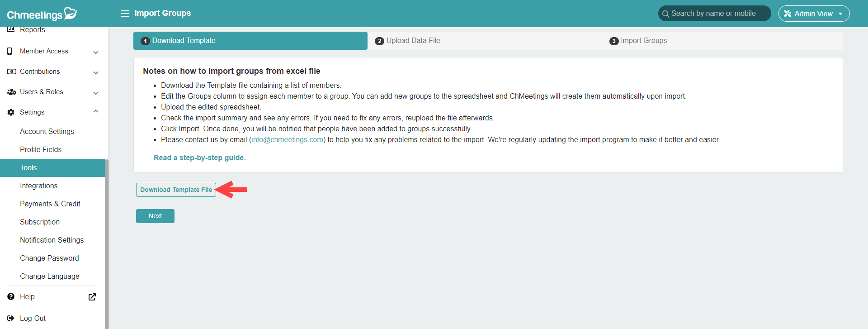Open the Admin View dropdown
Viewport: 868px width, 329px height.
tap(814, 14)
